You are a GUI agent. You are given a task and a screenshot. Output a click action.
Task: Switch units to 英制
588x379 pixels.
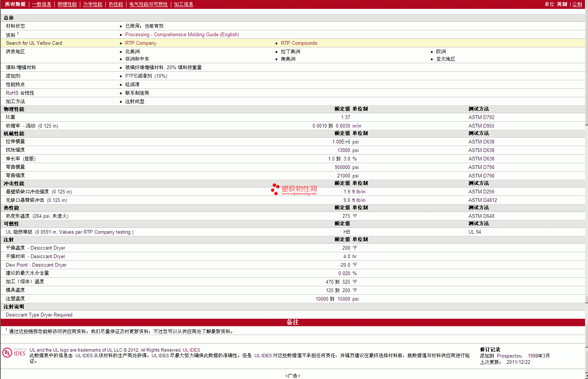tap(562, 4)
